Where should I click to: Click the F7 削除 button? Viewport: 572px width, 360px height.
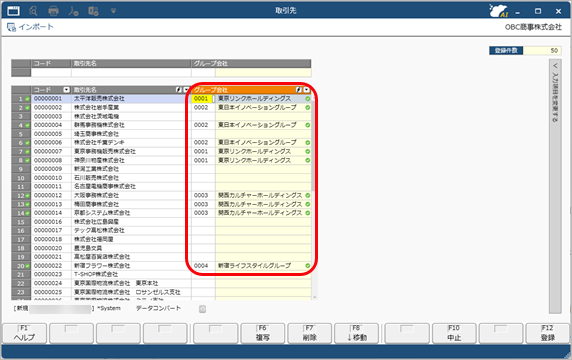[x=309, y=333]
